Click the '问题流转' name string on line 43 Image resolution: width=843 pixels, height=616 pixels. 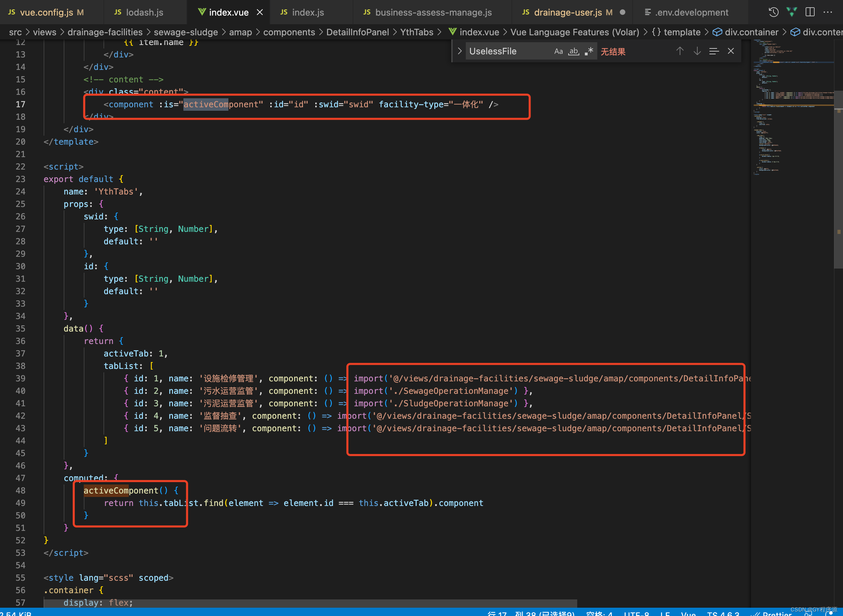pos(220,428)
